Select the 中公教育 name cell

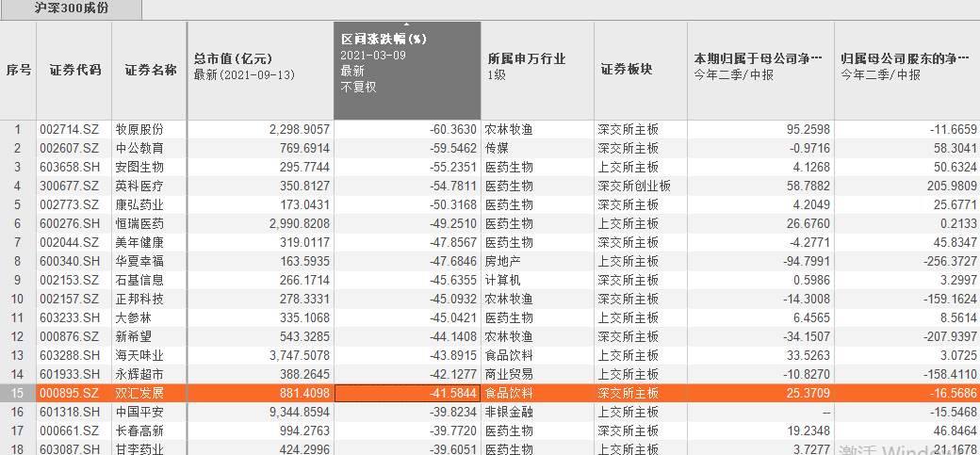150,148
